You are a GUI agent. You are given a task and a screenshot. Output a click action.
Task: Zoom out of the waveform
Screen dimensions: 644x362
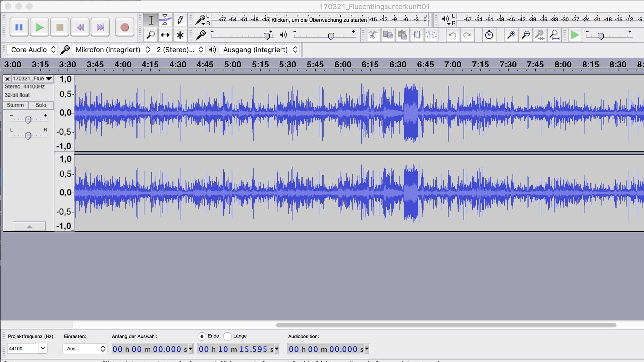[x=526, y=35]
